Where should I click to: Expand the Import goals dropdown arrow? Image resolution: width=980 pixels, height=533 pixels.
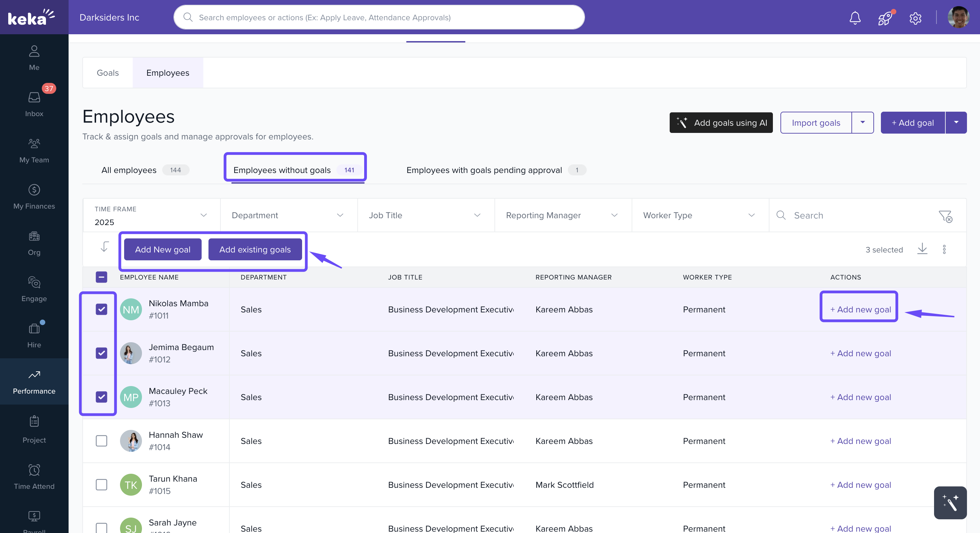[862, 122]
